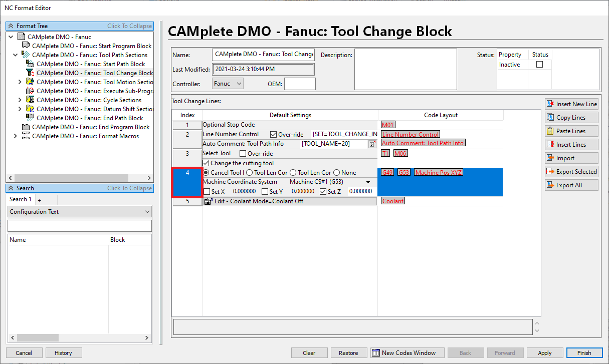Click the Finish button

tap(584, 353)
